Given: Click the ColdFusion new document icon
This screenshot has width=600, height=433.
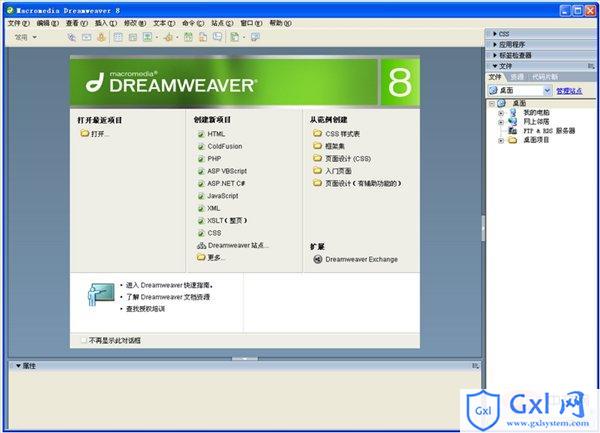Looking at the screenshot, I should point(201,147).
